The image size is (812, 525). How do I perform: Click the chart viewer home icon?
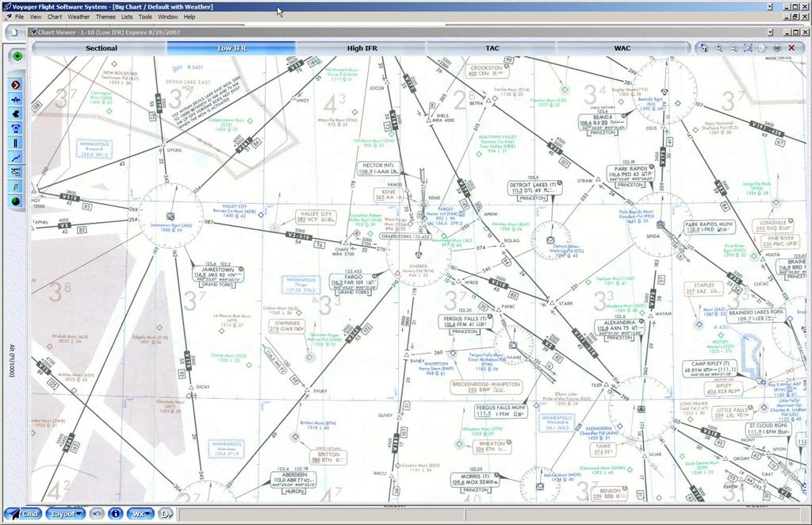704,48
